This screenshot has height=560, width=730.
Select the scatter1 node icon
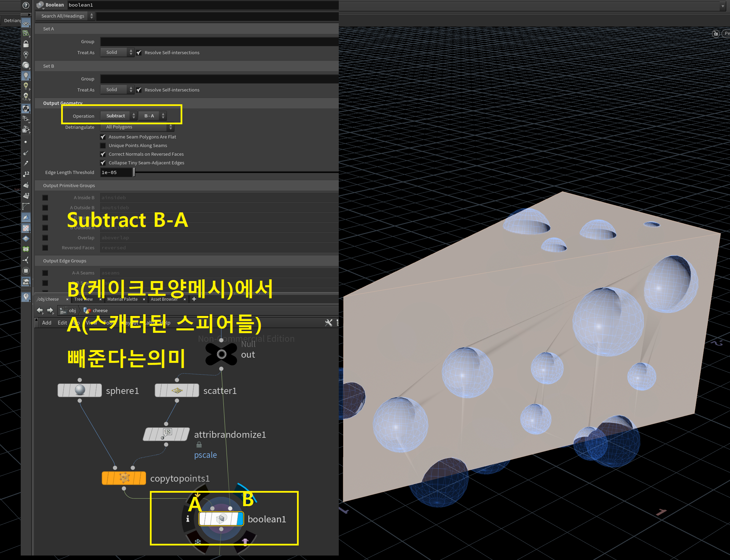tap(177, 390)
